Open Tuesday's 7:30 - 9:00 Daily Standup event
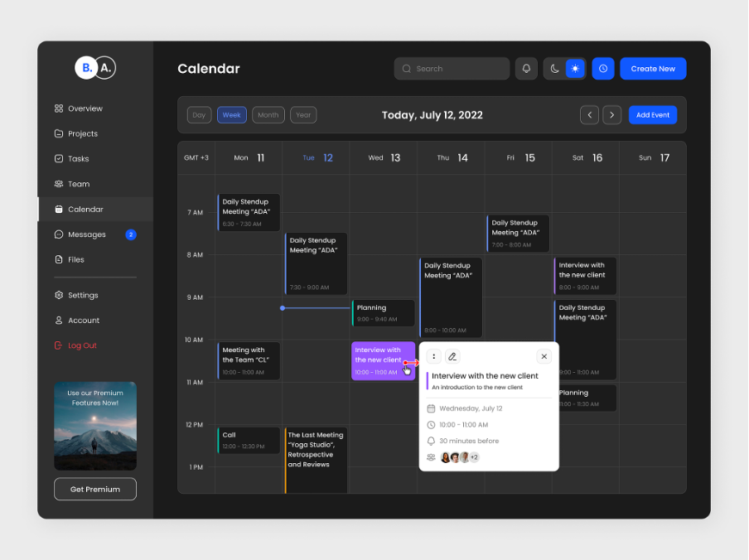The image size is (749, 560). tap(316, 263)
